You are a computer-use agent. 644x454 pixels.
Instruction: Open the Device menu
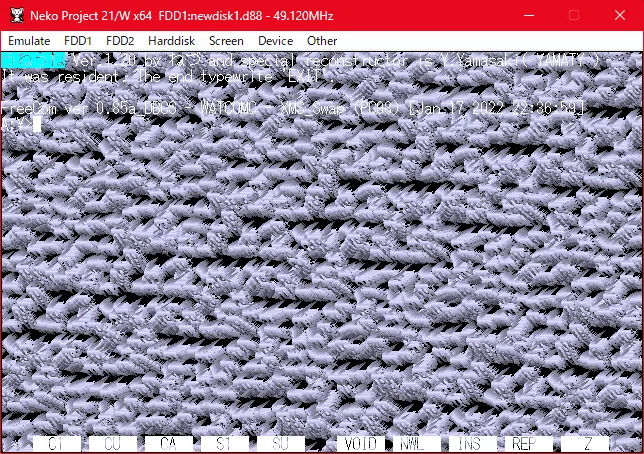point(275,41)
